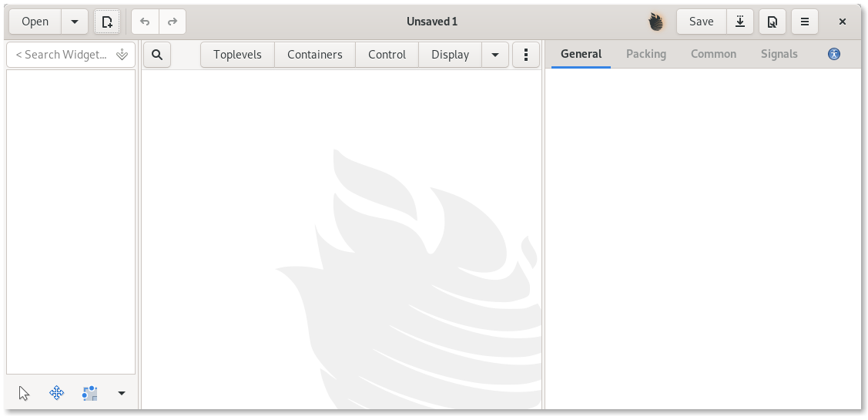Toggle the magnifier widget search button

[x=157, y=55]
